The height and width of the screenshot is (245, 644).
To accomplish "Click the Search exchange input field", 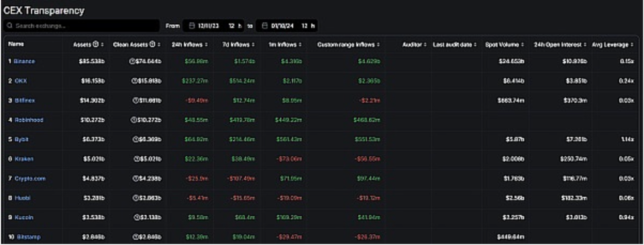I will click(81, 26).
